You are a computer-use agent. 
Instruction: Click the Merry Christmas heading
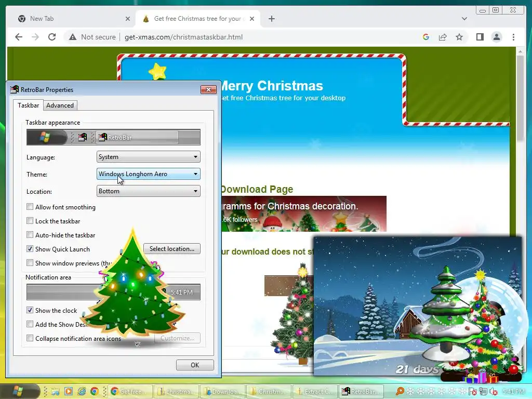[x=271, y=86]
